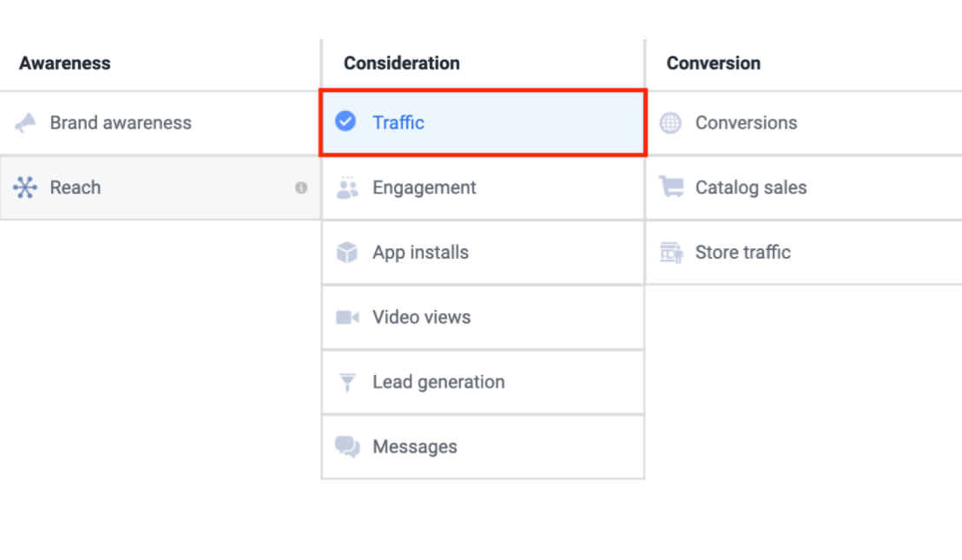Screen dimensions: 962x560
Task: Click the megaphone icon beside Brand awareness
Action: [25, 123]
